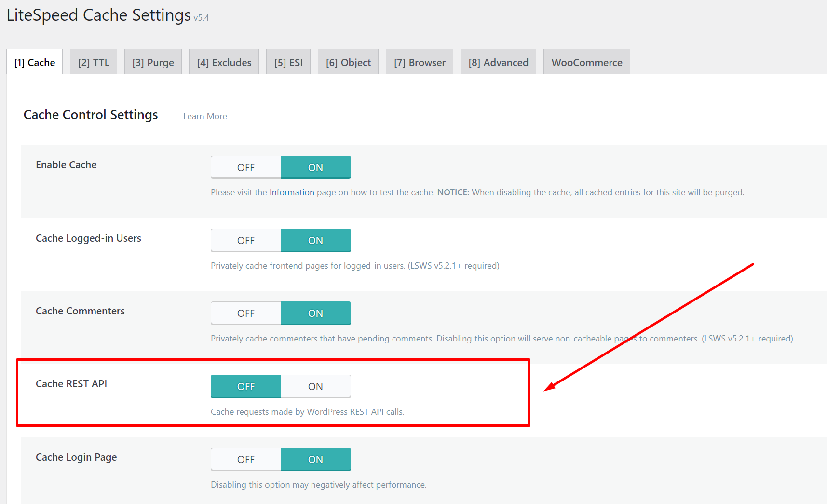Turn Enable Cache off

click(x=246, y=167)
